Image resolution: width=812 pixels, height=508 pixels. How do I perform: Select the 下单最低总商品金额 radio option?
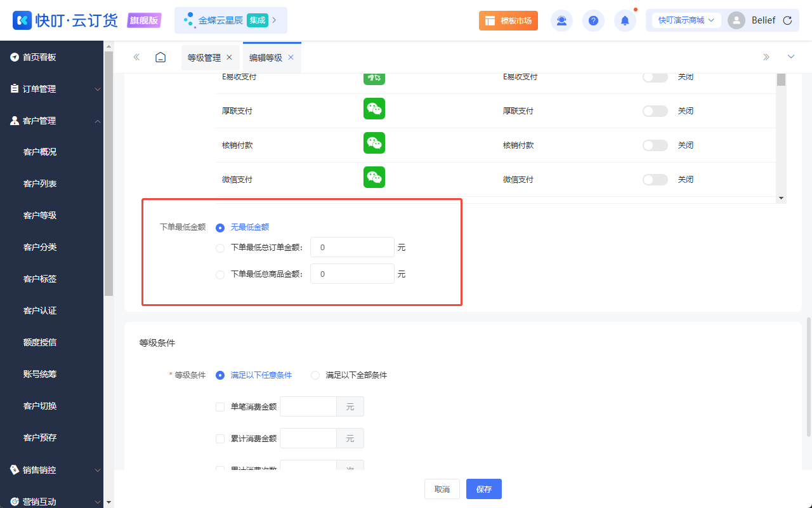(220, 274)
